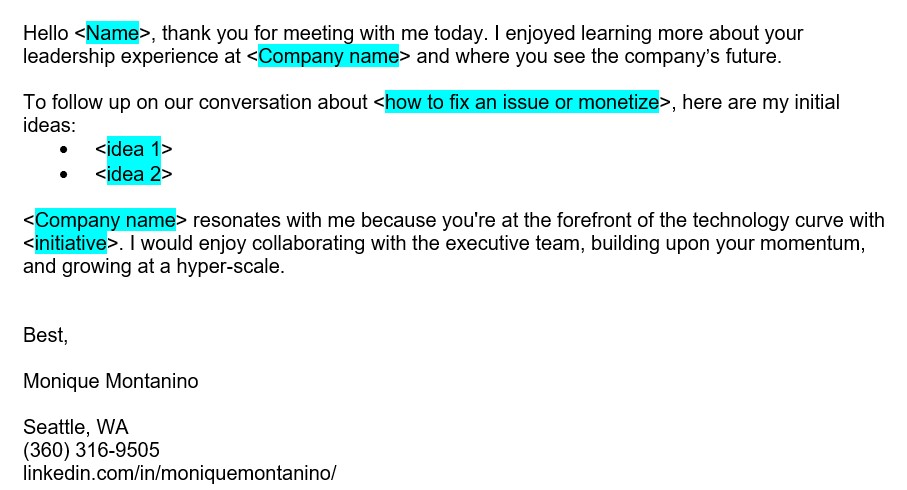Click the word 'ideas:' before the bullet list
Screen dimensions: 907x490
pyautogui.click(x=49, y=125)
